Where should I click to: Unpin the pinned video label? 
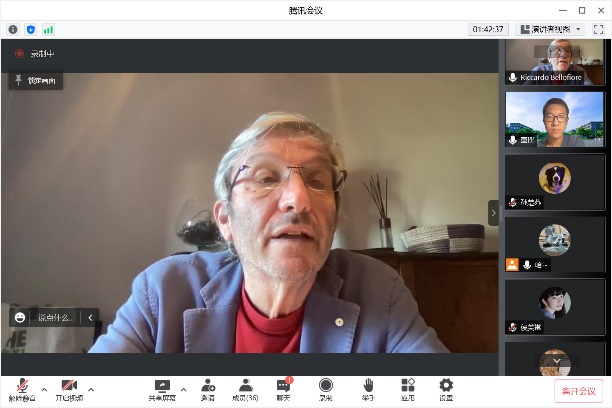click(x=36, y=80)
